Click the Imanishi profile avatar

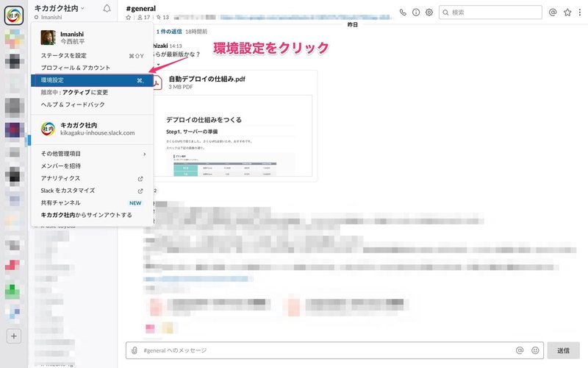(48, 38)
